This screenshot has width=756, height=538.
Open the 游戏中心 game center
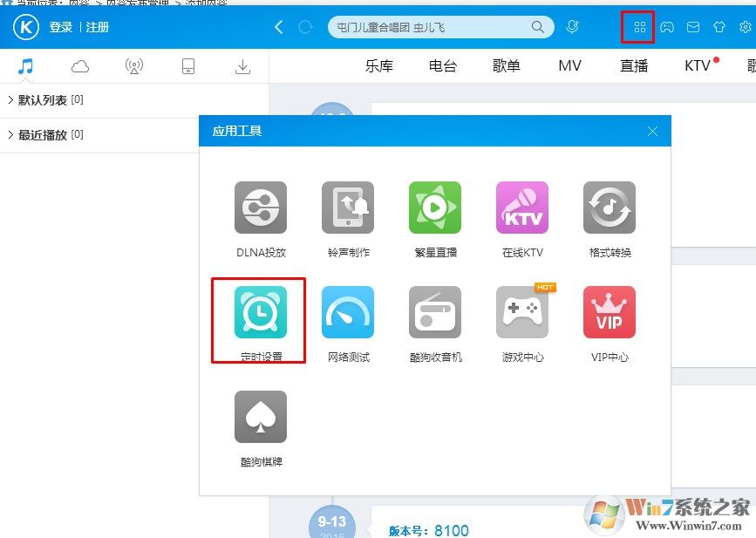(x=522, y=312)
